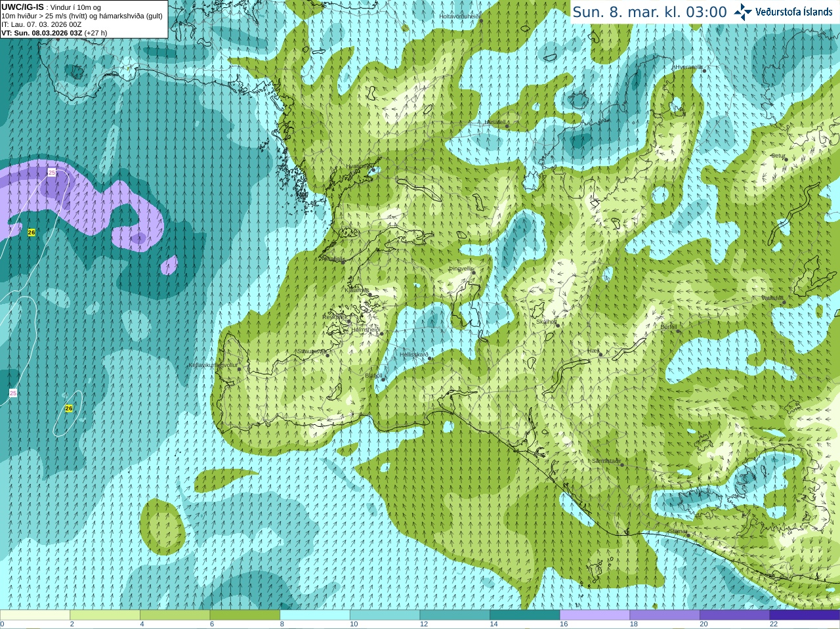
Task: Click the 10–12 m/s legend swatch
Action: point(385,615)
